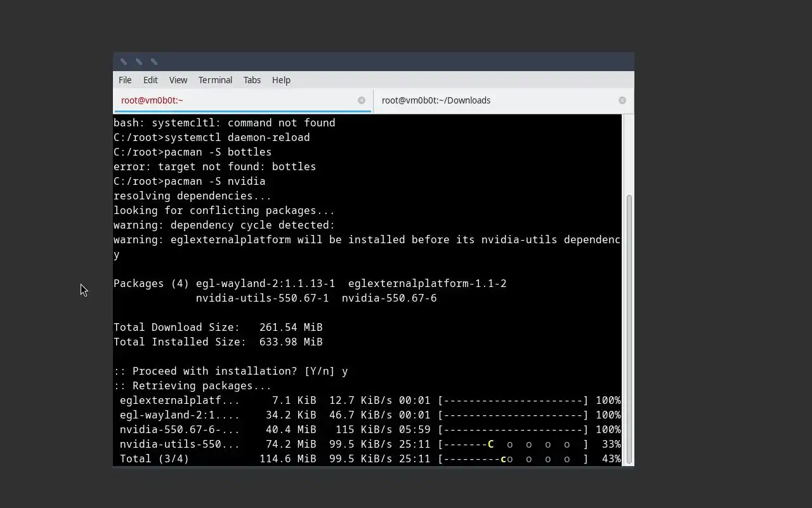Click the '43%' total progress percentage

tap(611, 459)
